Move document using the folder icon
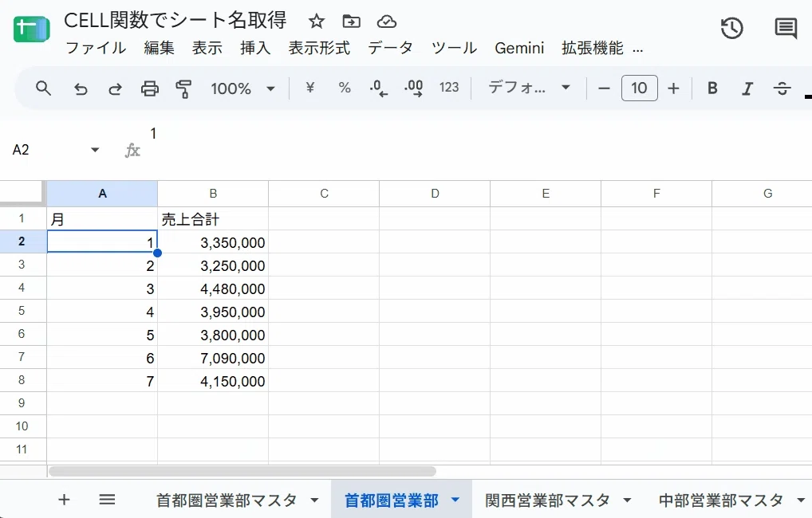 (x=351, y=22)
